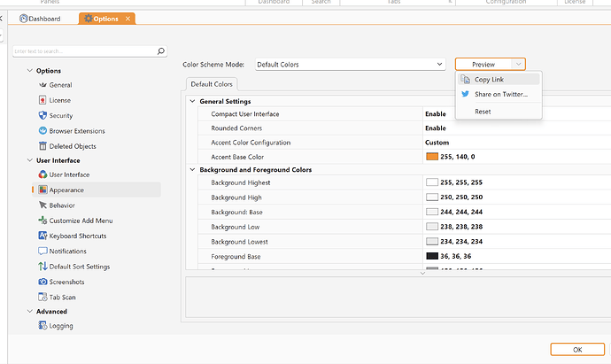The width and height of the screenshot is (611, 364).
Task: Open the Browser Extensions settings page
Action: [x=77, y=131]
